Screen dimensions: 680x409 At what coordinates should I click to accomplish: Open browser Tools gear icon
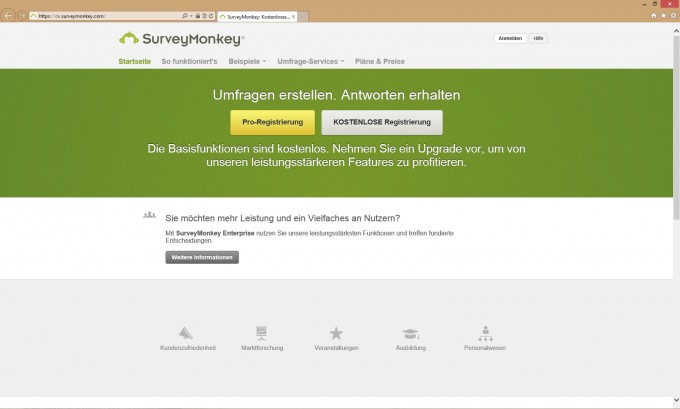tap(673, 16)
